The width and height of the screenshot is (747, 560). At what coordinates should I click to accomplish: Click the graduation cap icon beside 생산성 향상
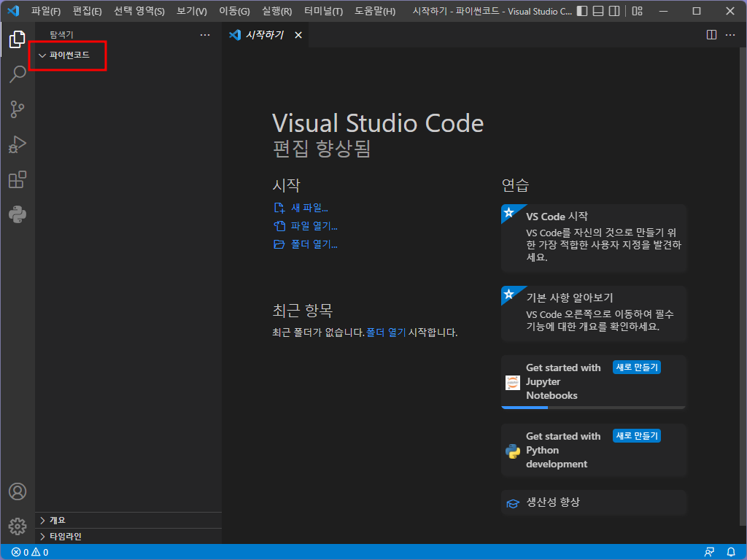coord(513,503)
